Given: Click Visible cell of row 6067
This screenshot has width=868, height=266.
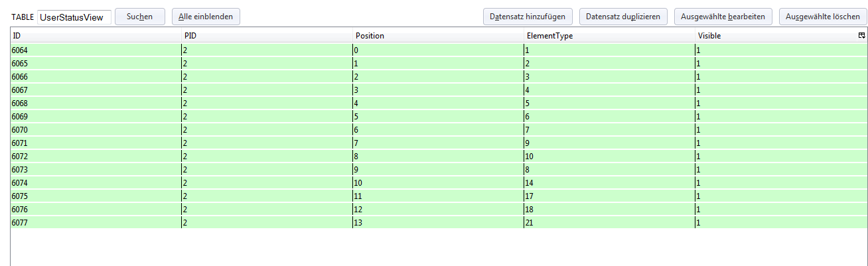Looking at the screenshot, I should (x=781, y=90).
